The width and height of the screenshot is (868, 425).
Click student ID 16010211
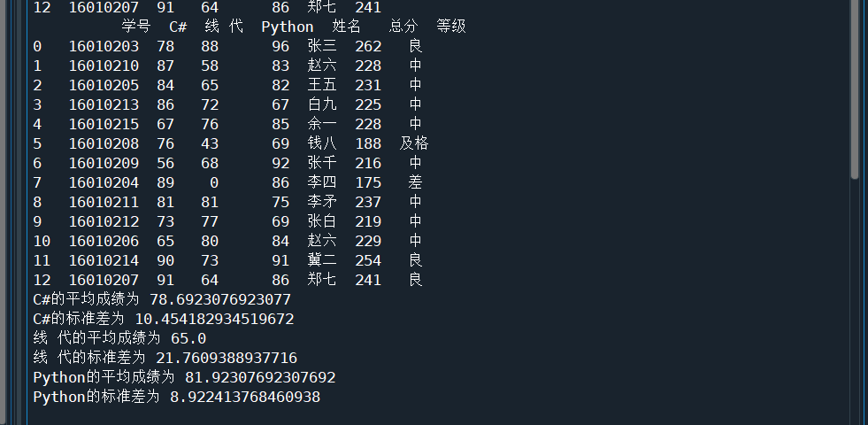(104, 202)
